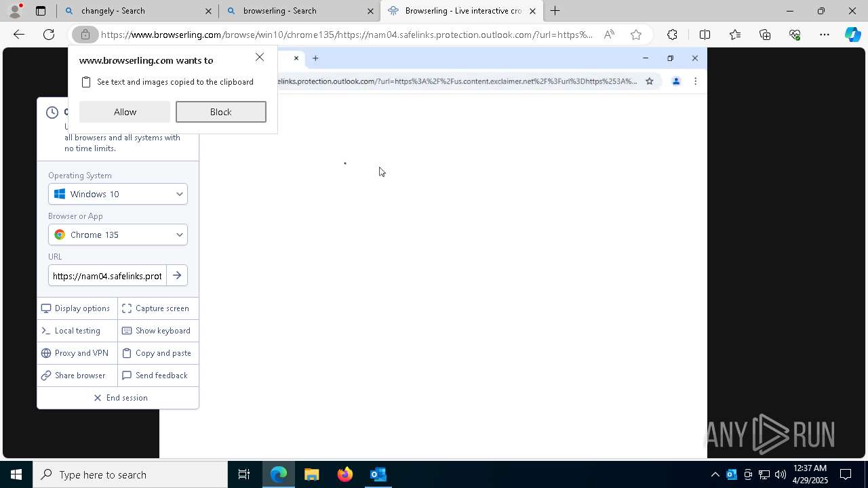Open Copy and paste

tap(158, 353)
